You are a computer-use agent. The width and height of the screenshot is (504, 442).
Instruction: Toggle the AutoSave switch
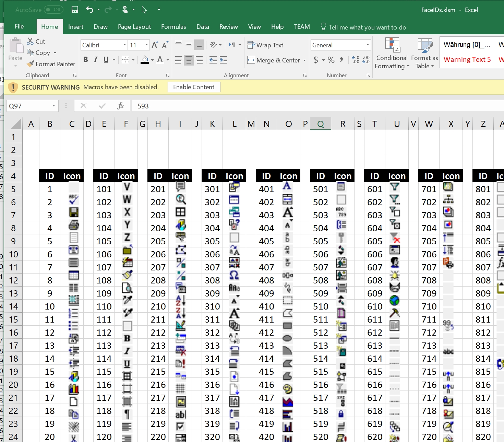tap(53, 10)
